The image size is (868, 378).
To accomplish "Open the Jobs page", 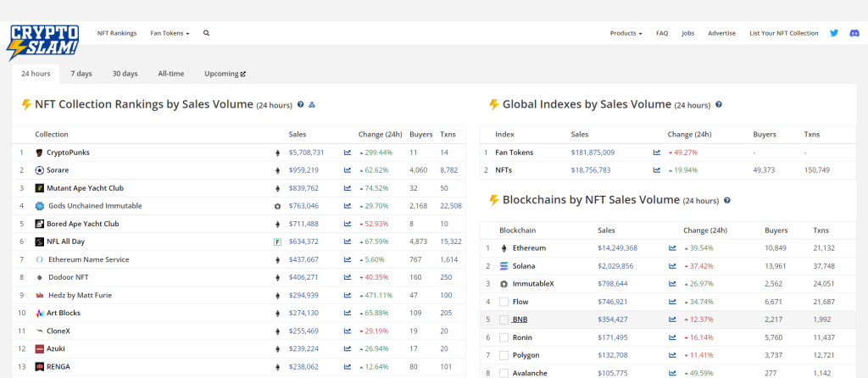I will click(x=688, y=33).
